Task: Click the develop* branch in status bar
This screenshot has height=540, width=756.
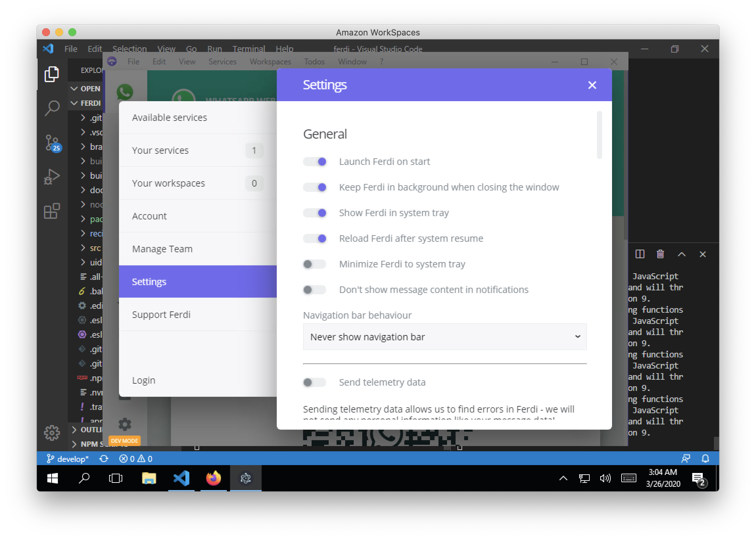Action: [x=68, y=459]
